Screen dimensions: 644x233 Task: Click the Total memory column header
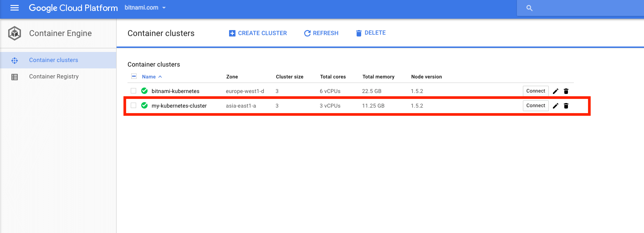point(378,77)
